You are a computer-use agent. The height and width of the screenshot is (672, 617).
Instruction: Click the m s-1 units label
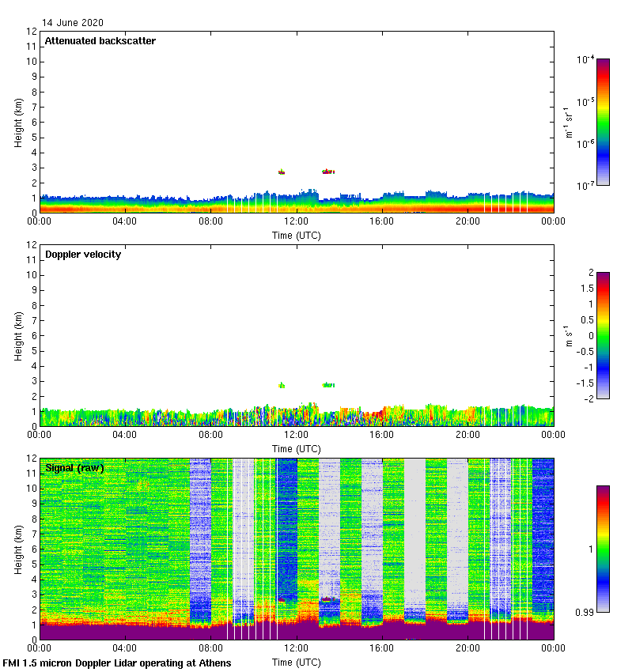tap(569, 335)
